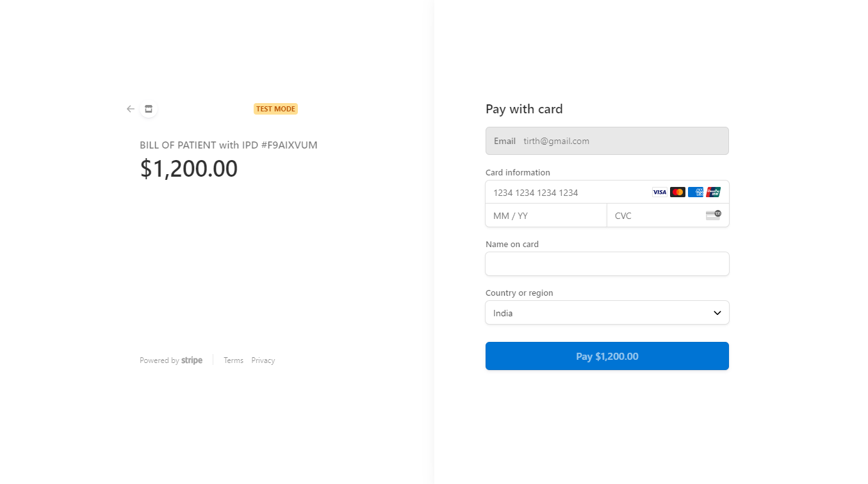Screen dimensions: 868x484
Task: Click the Pay with card heading
Action: click(524, 109)
